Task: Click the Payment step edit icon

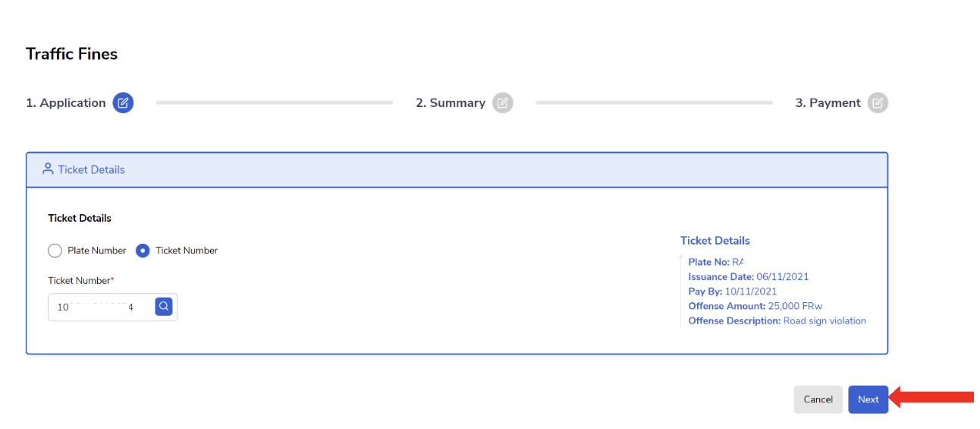Action: point(878,103)
